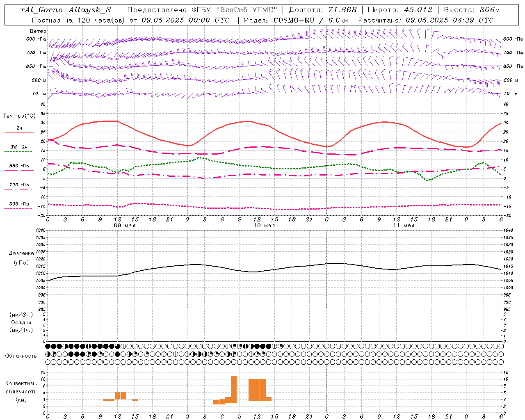The image size is (525, 420).
Task: Click the 500 гПа temperature legend entry
Action: click(19, 204)
